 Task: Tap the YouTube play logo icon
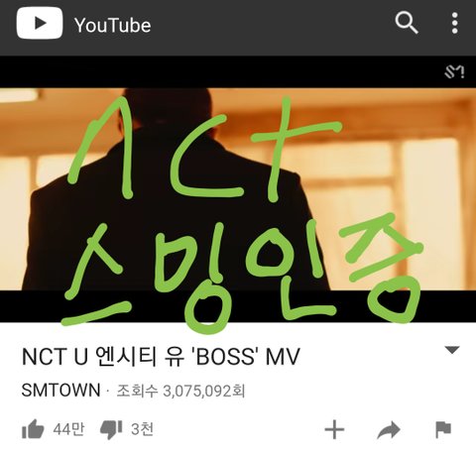(x=40, y=23)
